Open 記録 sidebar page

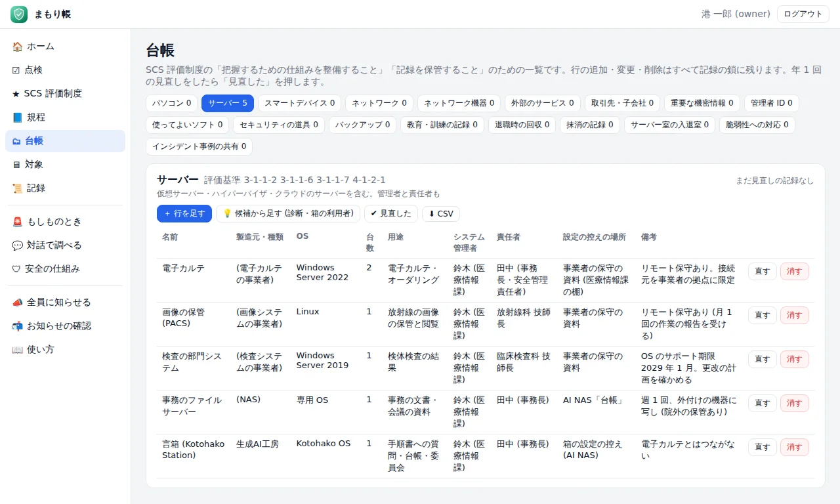65,188
